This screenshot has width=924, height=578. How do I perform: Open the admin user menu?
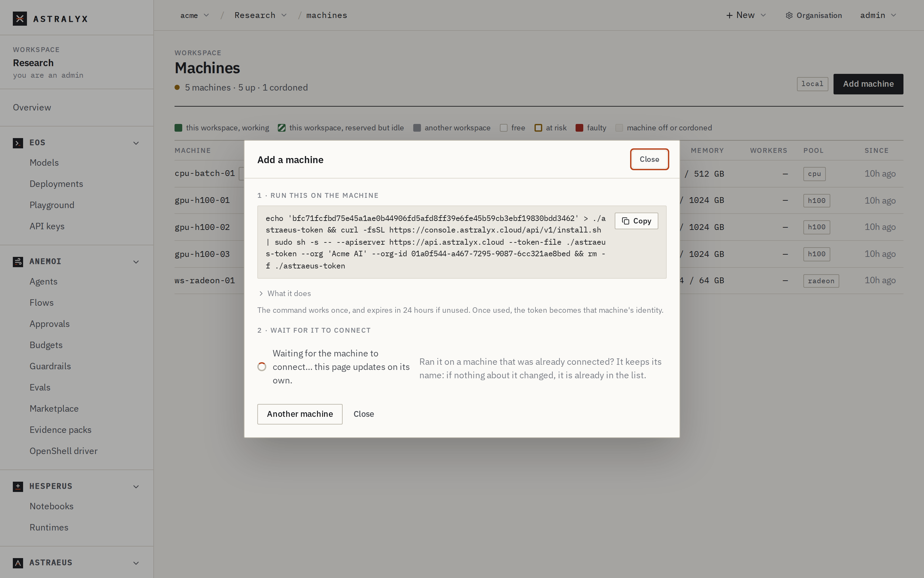878,15
